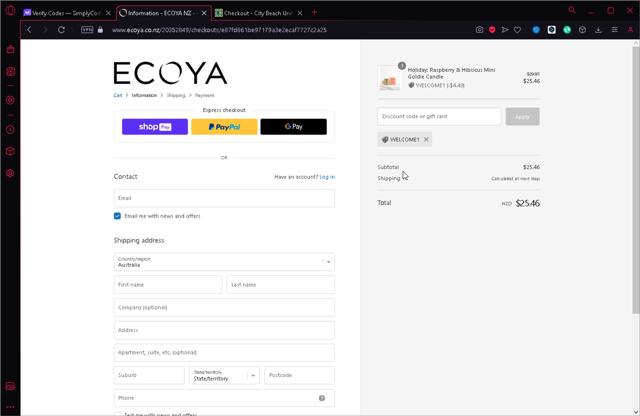Click the Apply discount button
The height and width of the screenshot is (416, 640).
click(522, 117)
